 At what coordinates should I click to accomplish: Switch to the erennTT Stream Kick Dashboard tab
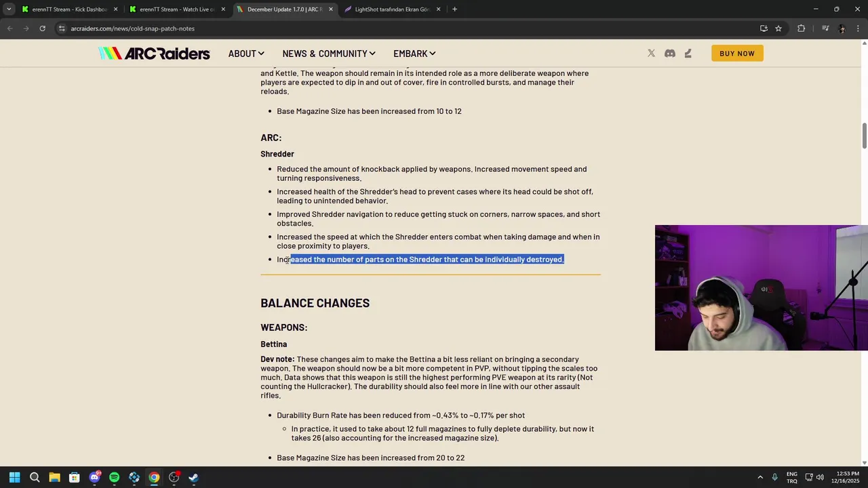pyautogui.click(x=70, y=9)
